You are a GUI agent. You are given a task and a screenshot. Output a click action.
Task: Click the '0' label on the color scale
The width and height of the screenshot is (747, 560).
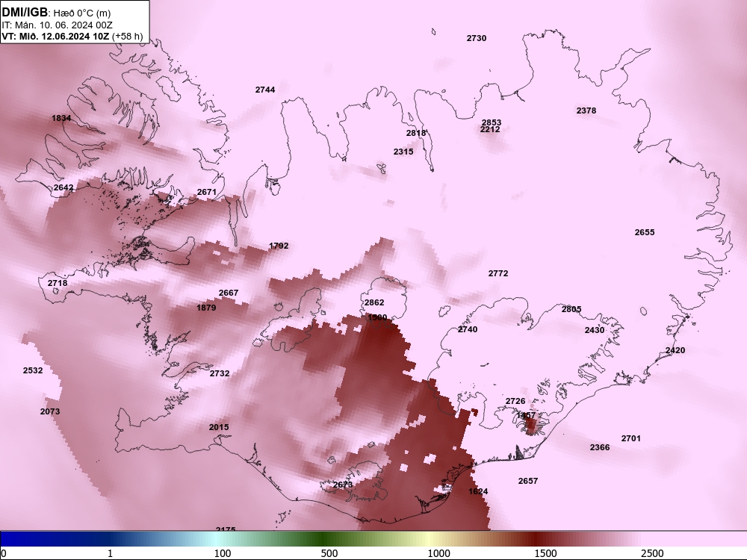tap(4, 553)
